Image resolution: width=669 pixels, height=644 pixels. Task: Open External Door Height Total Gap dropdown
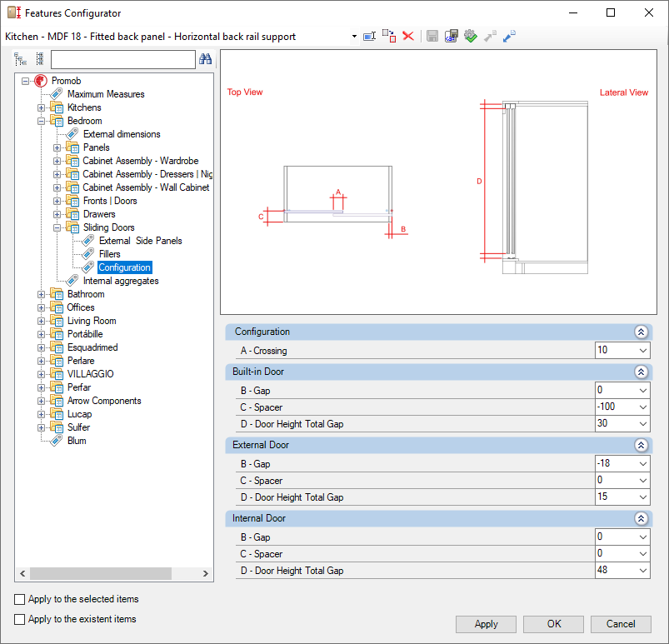point(643,497)
